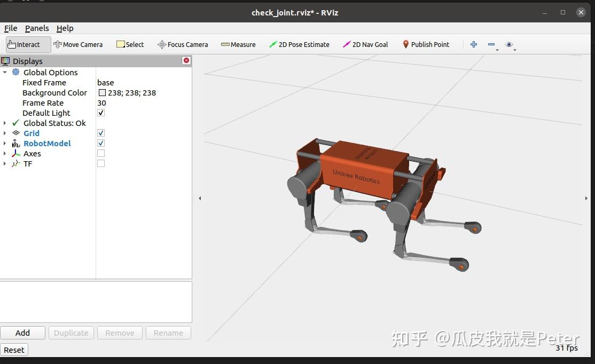Select the RobotModel display label
The width and height of the screenshot is (595, 364).
(x=47, y=144)
